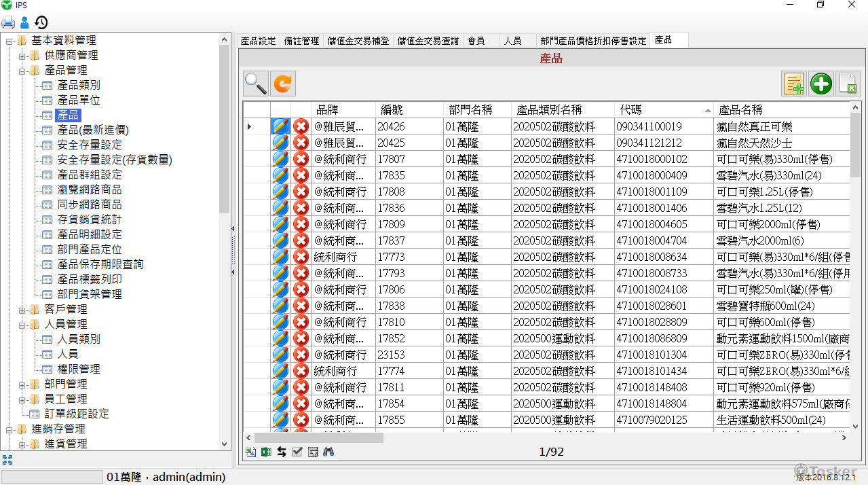Image resolution: width=868 pixels, height=485 pixels.
Task: Click the magnifier search button above the grid
Action: (x=256, y=84)
